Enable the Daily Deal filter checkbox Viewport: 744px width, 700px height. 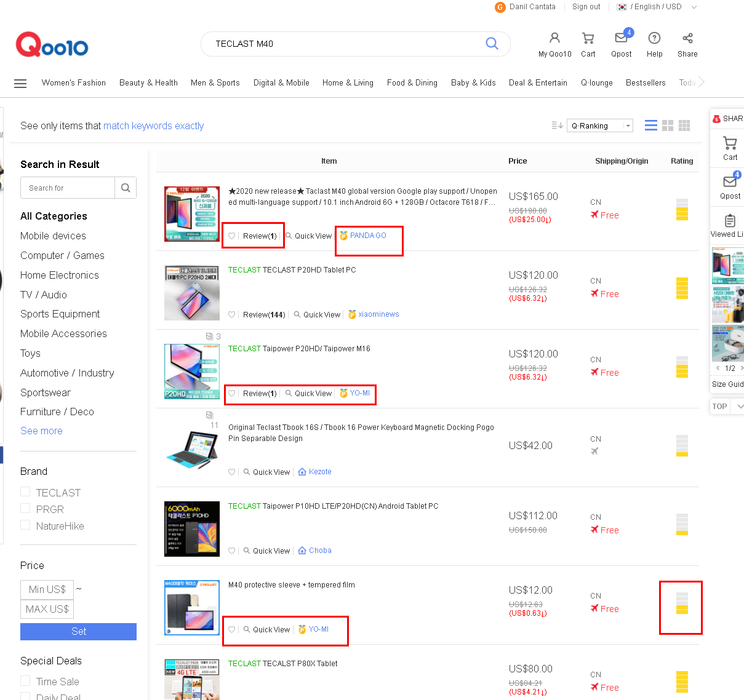pos(25,696)
